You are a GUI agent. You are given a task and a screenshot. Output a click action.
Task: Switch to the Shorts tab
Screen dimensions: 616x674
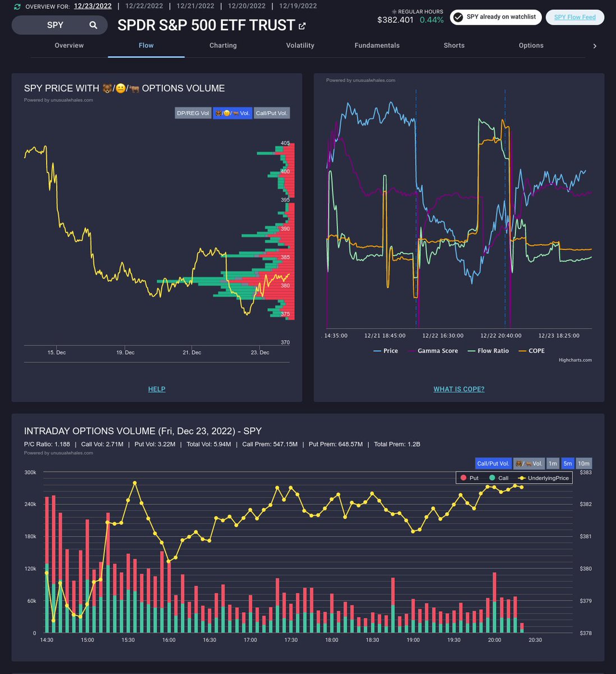click(x=454, y=45)
